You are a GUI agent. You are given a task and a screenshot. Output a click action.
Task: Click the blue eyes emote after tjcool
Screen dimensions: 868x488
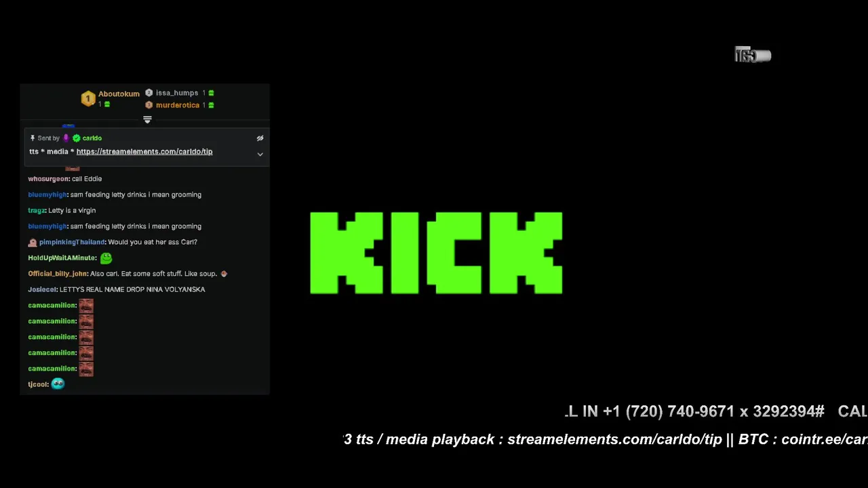click(58, 384)
